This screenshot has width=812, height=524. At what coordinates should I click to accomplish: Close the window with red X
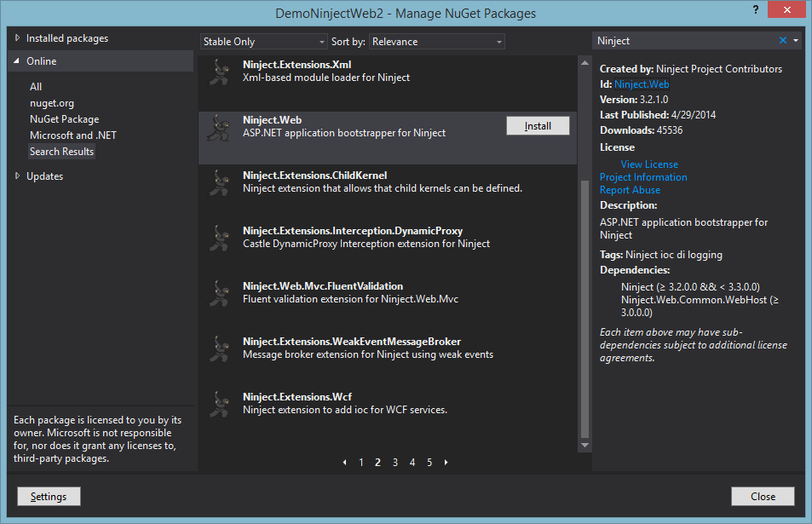tap(786, 9)
